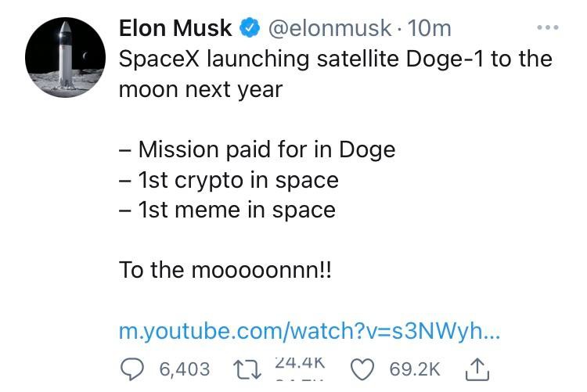Click the reply speech bubble icon
The height and width of the screenshot is (392, 587).
coord(131,369)
